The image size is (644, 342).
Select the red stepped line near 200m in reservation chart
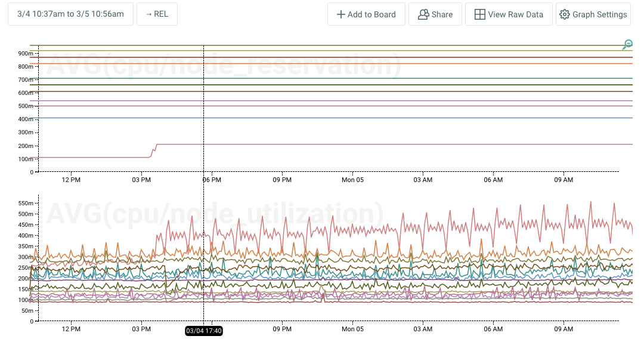(x=358, y=144)
